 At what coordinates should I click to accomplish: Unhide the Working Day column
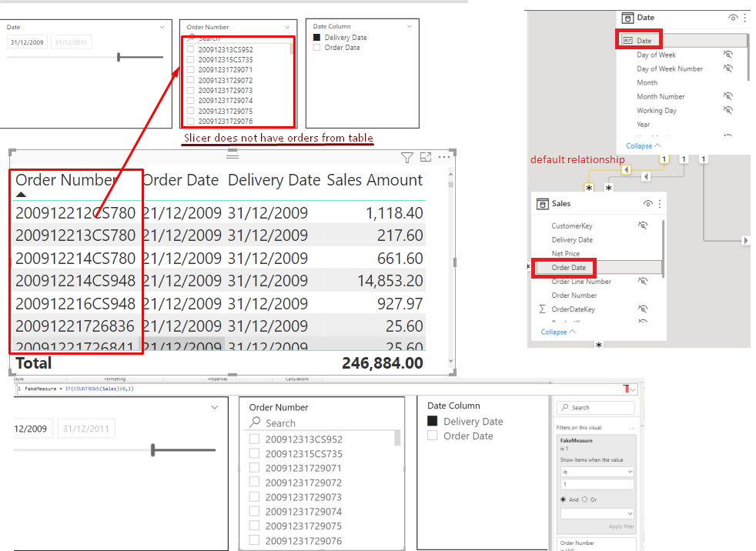coord(728,110)
